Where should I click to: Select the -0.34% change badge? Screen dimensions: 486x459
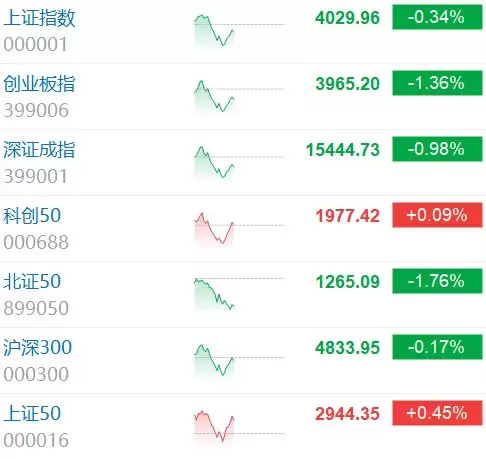coord(437,17)
